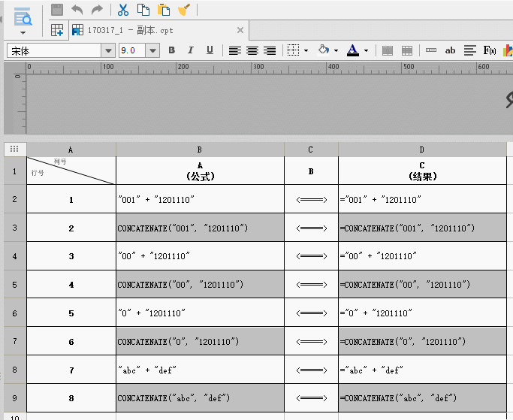This screenshot has height=420, width=513.
Task: Expand the background fill color dropdown
Action: 336,51
